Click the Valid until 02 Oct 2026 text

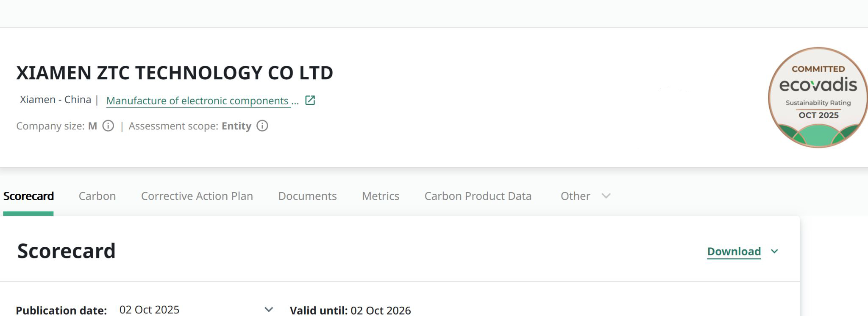350,310
